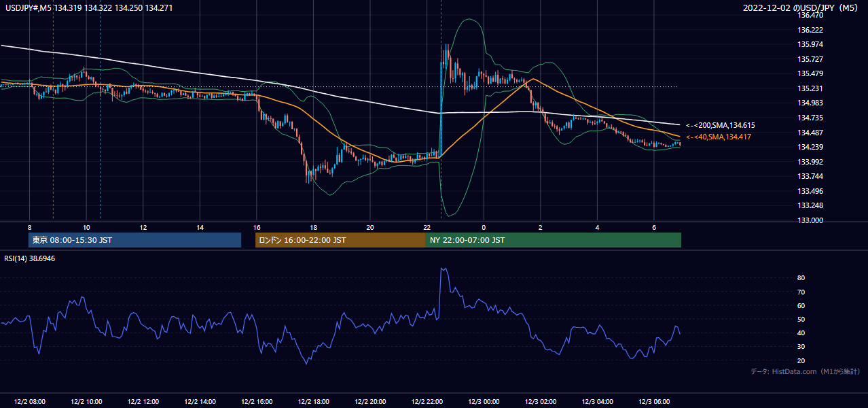
Task: Click the bottom time label 12/3 06:00
Action: click(655, 402)
